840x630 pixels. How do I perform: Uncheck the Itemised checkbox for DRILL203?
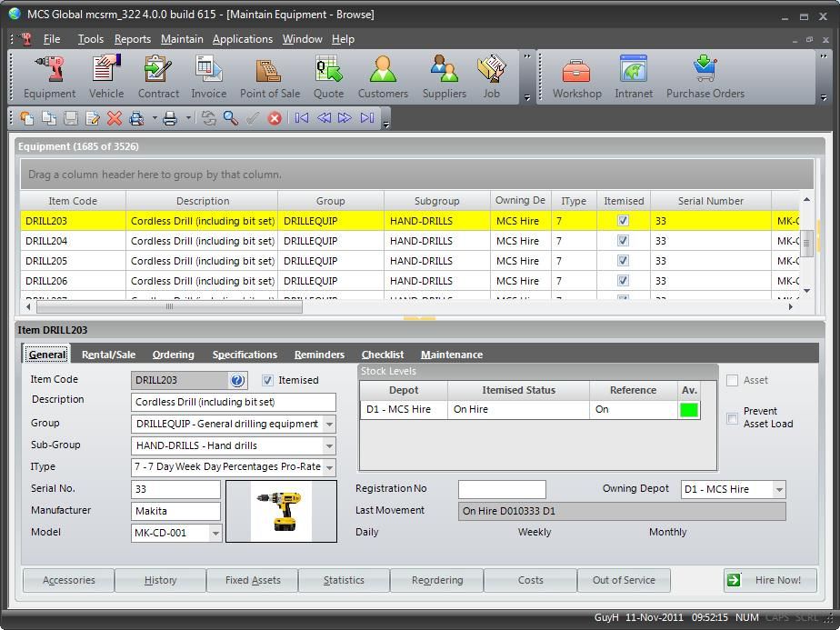[x=266, y=380]
